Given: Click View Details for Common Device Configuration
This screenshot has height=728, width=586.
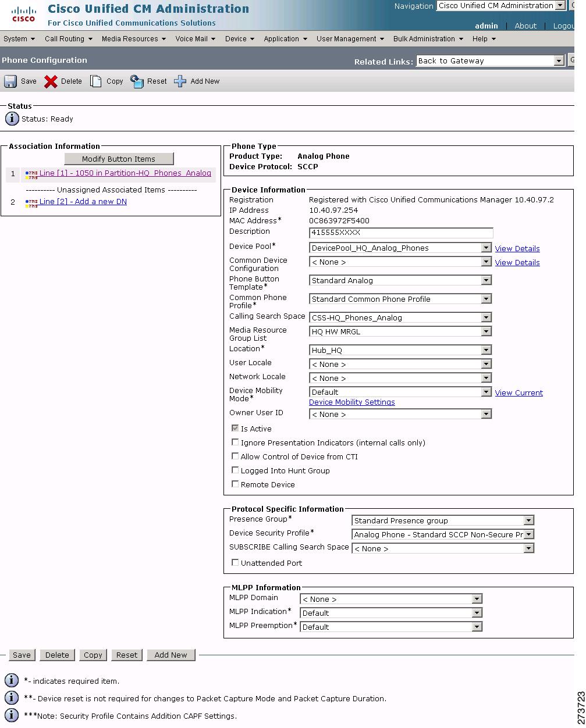Looking at the screenshot, I should (517, 263).
